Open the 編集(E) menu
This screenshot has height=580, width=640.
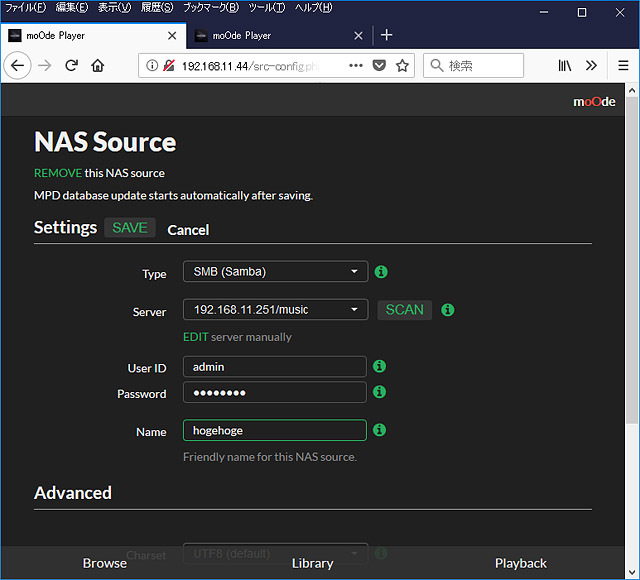point(72,8)
